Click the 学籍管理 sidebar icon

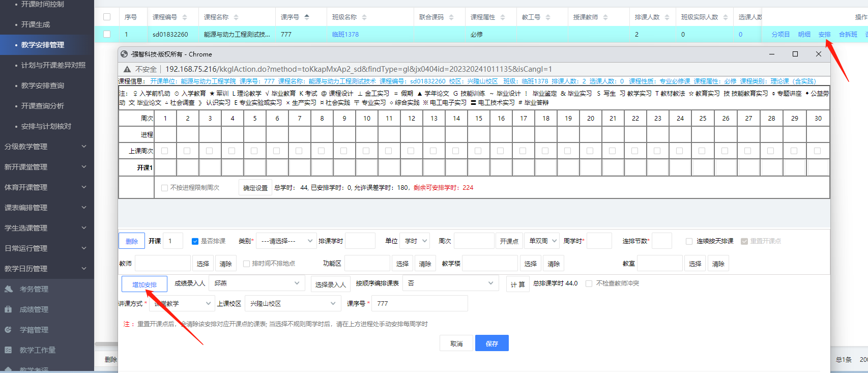9,330
